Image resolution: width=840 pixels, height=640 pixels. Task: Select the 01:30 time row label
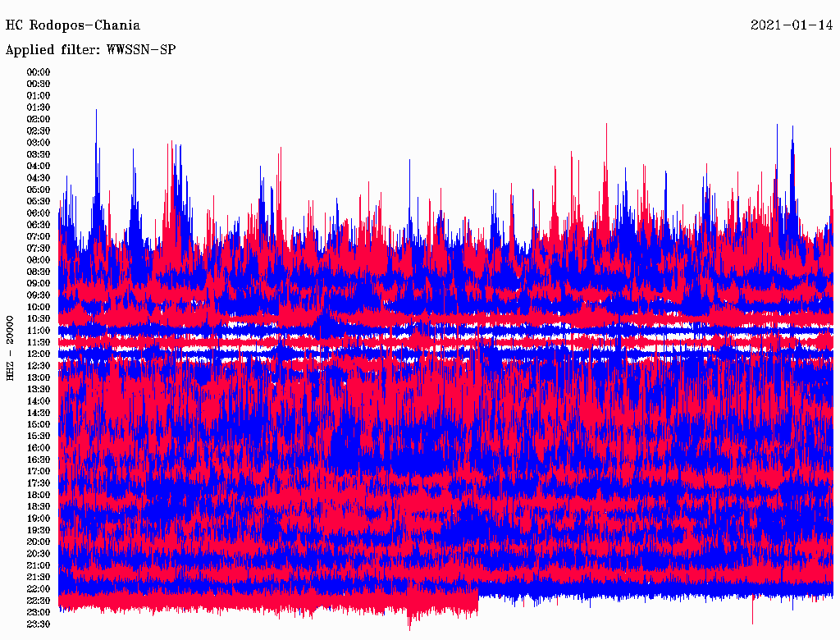(39, 107)
